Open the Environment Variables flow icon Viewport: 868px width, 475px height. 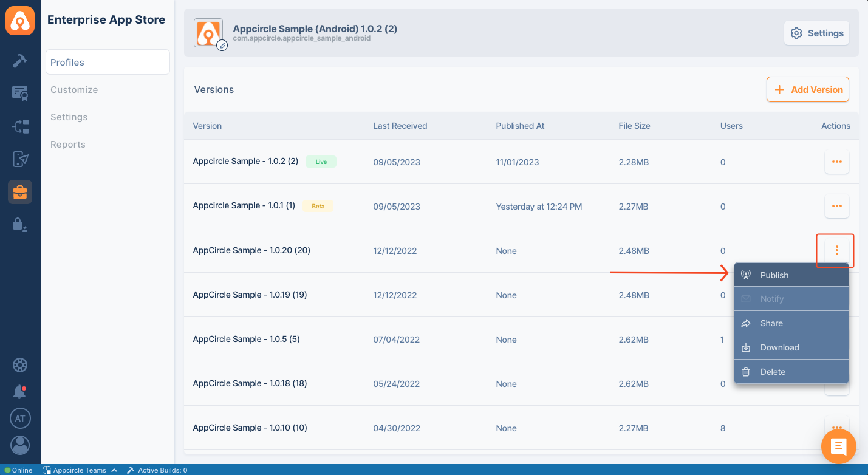20,126
